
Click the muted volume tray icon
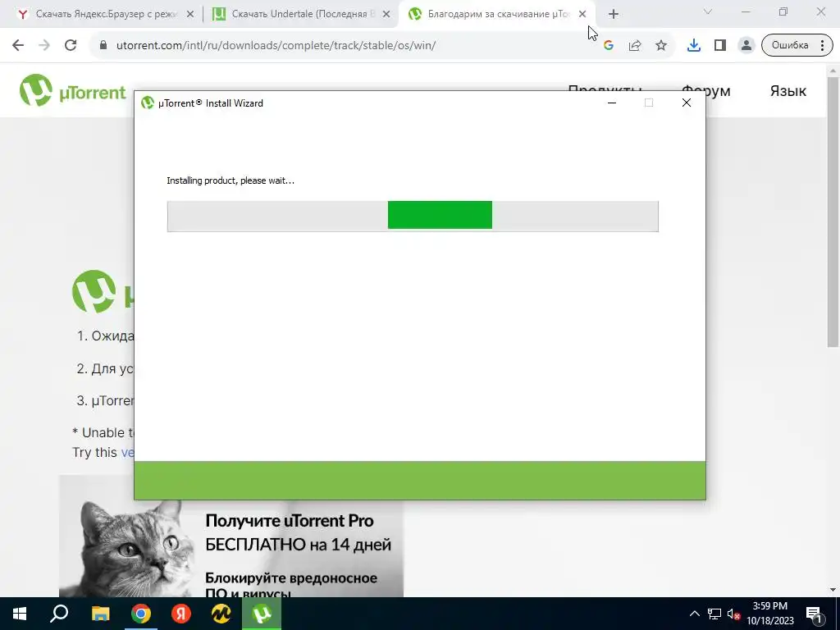734,614
